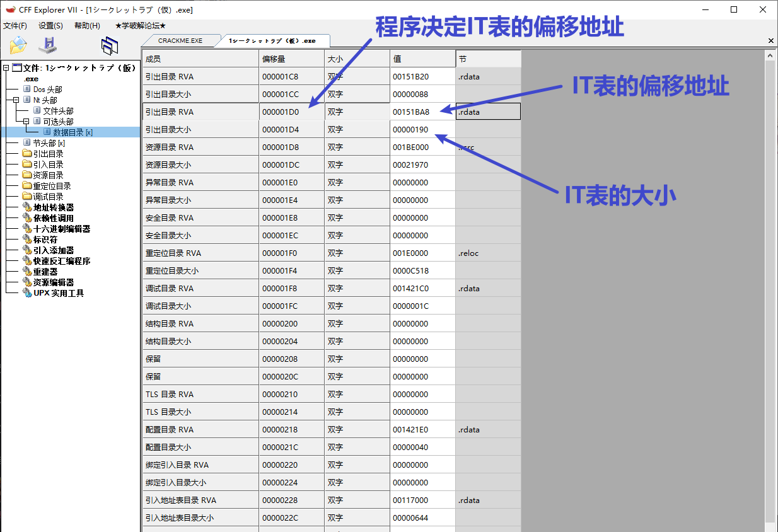Collapse the 可选头部 tree node
778x532 pixels.
26,122
